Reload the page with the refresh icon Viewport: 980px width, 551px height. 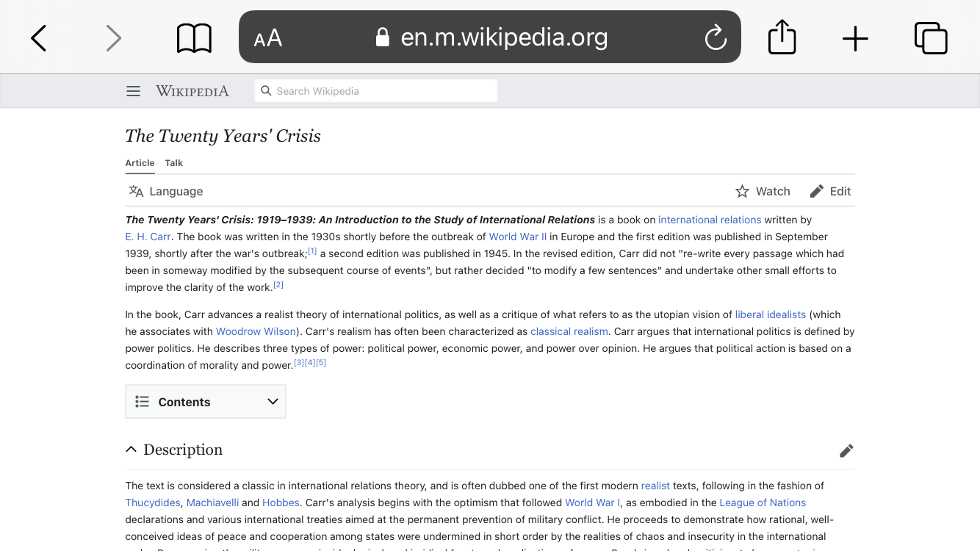coord(716,37)
